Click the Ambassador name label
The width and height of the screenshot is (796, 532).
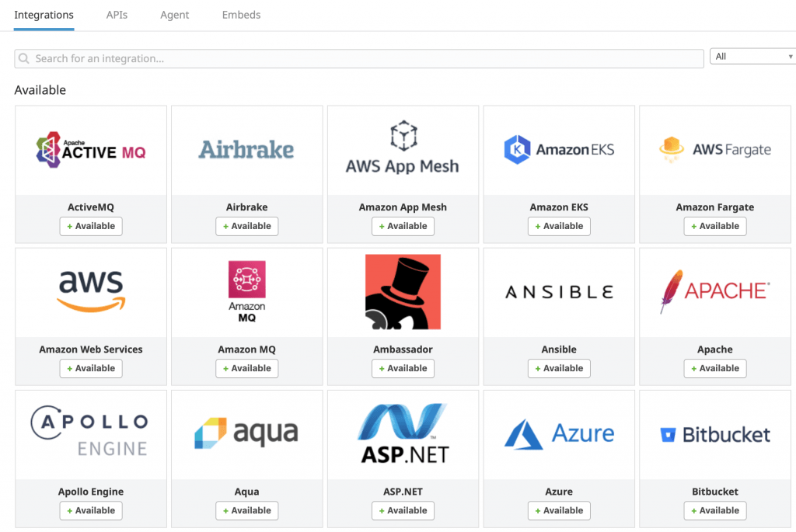tap(403, 349)
